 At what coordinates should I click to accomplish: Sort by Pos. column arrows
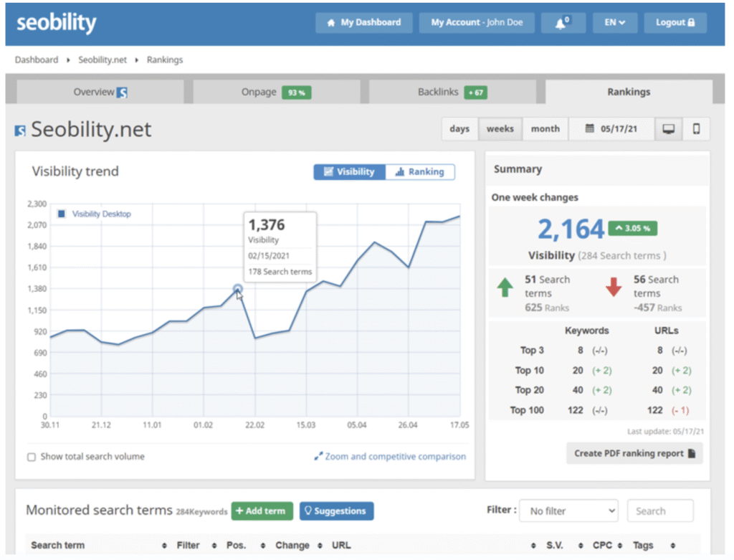pyautogui.click(x=263, y=546)
